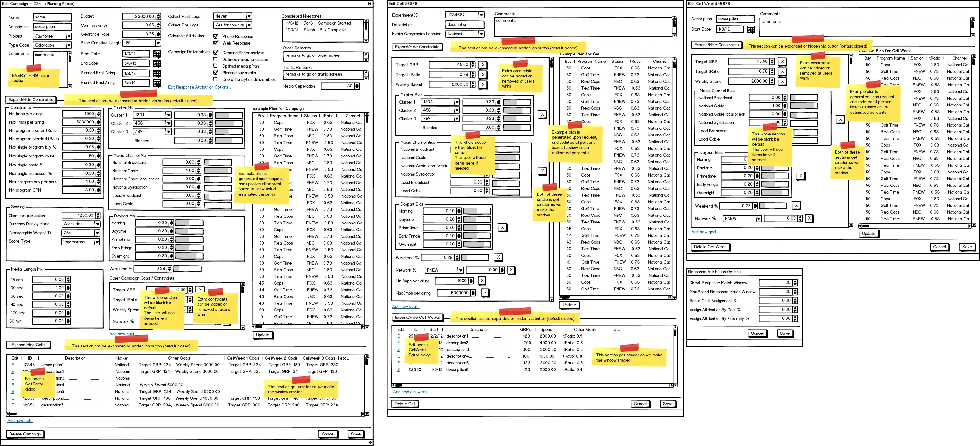This screenshot has width=980, height=446.
Task: Enable Detailed media landscape deliverable
Action: (x=216, y=59)
